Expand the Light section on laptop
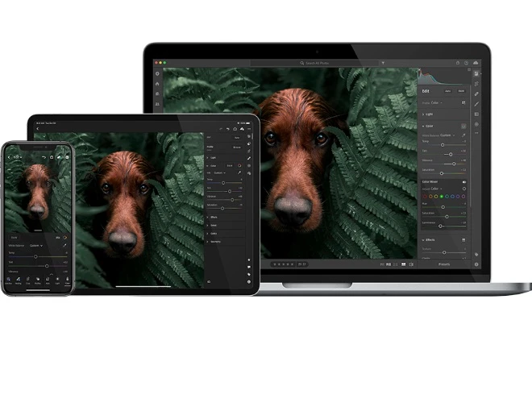Viewport: 532px width, 399px height. pyautogui.click(x=427, y=114)
